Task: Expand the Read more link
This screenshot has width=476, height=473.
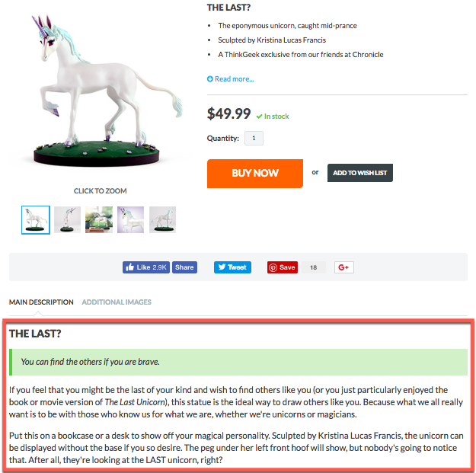Action: pos(231,79)
